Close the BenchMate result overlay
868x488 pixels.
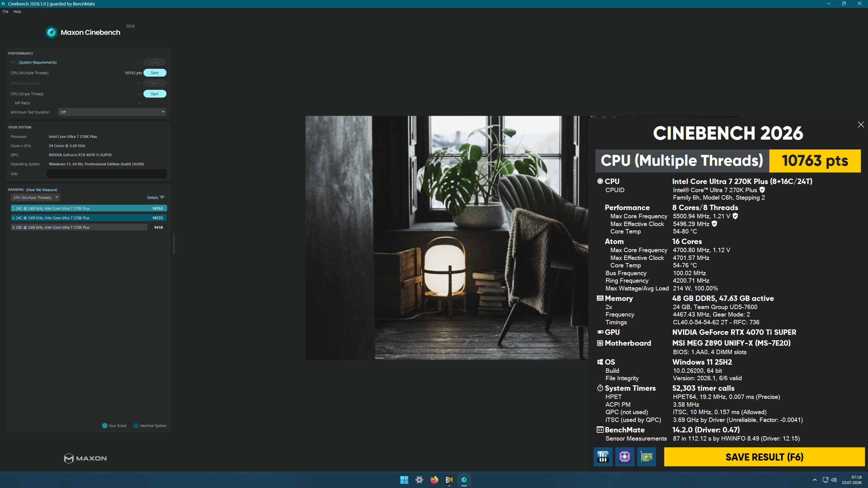(861, 125)
